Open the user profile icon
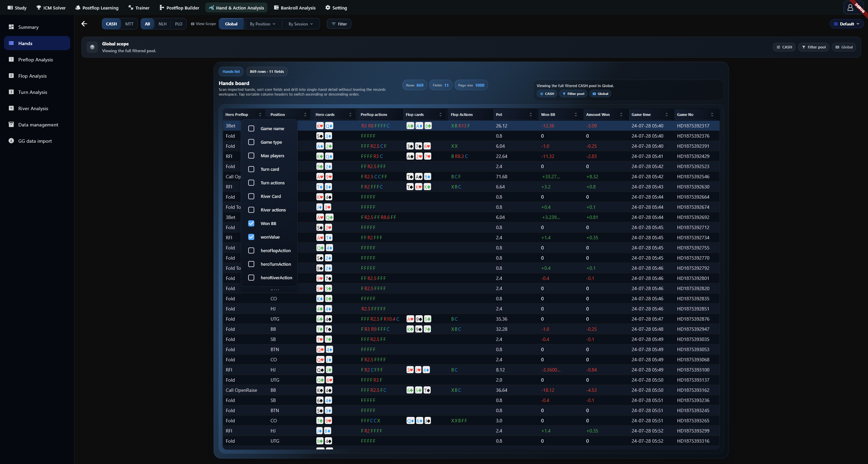The width and height of the screenshot is (868, 464). (x=850, y=7)
